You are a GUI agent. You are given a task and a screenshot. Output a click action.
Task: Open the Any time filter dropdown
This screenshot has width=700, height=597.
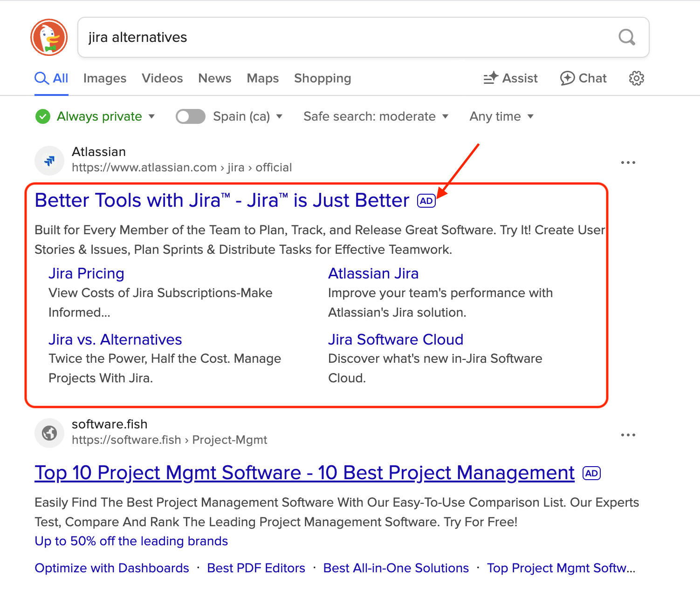[501, 116]
